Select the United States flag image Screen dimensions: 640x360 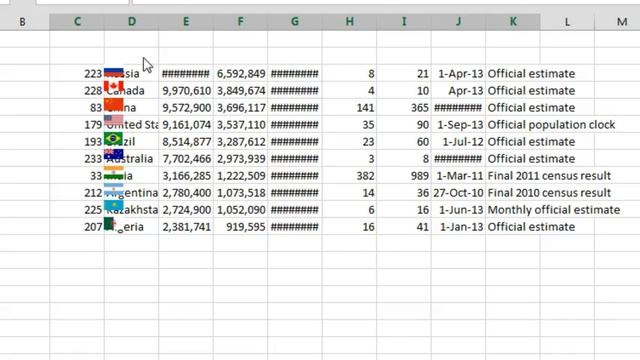113,120
